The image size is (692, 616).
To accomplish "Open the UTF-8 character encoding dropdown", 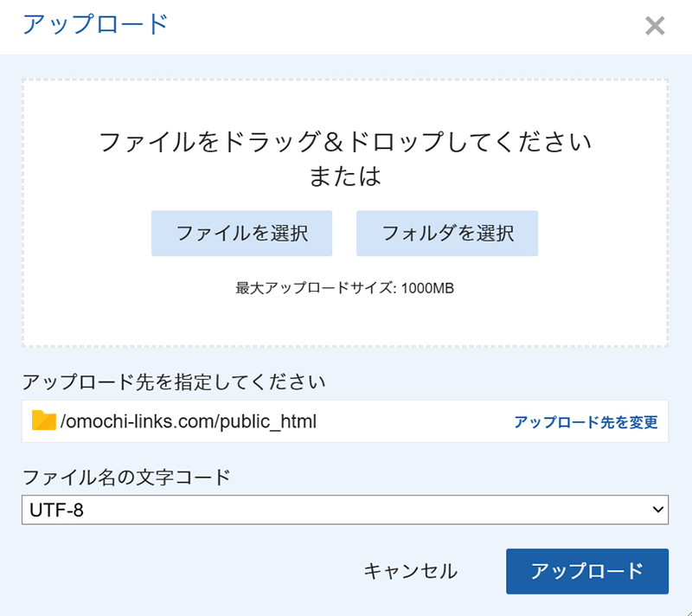I will pyautogui.click(x=344, y=510).
